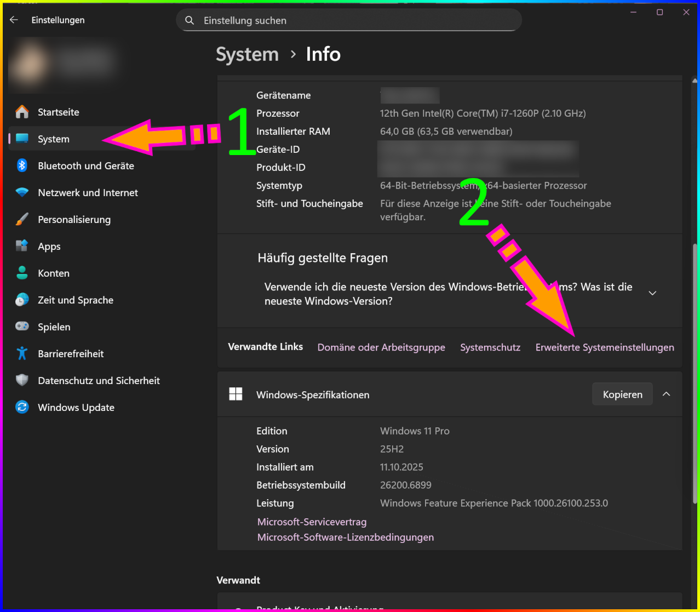Click the Personalisierung brush icon
The image size is (700, 612).
point(22,219)
